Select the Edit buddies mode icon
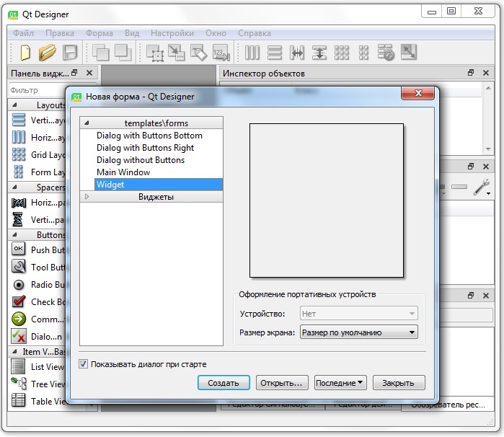The height and width of the screenshot is (437, 504). [x=198, y=53]
